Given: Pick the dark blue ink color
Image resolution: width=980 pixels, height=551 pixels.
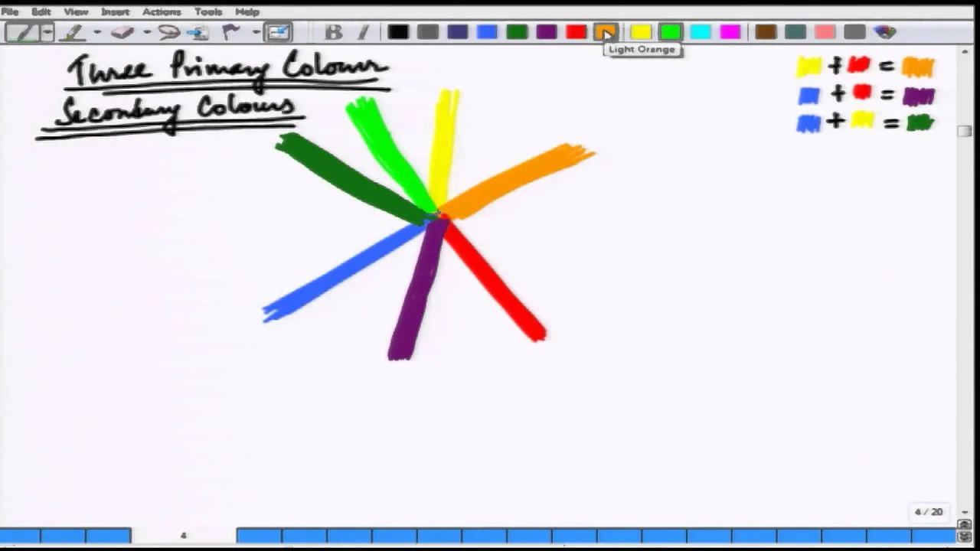Looking at the screenshot, I should point(457,32).
